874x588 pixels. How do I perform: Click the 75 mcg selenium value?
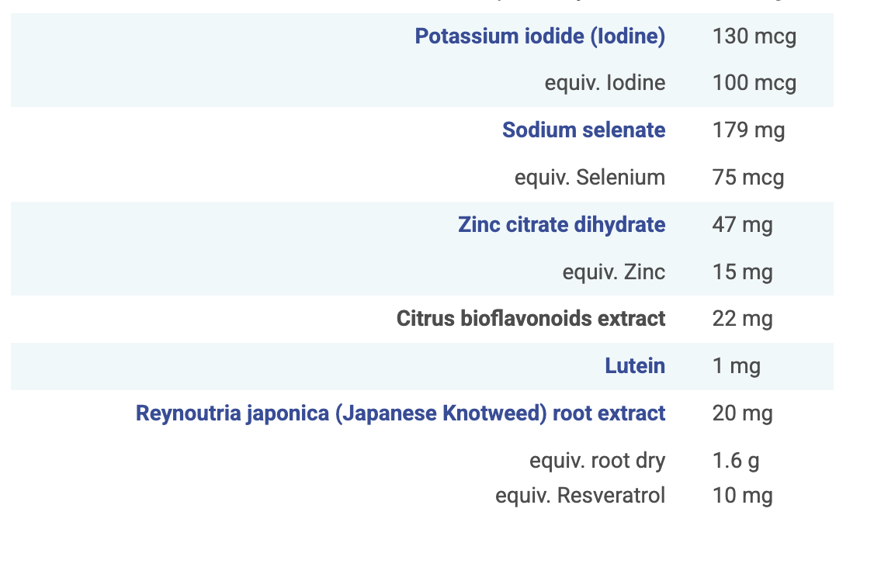tap(747, 178)
